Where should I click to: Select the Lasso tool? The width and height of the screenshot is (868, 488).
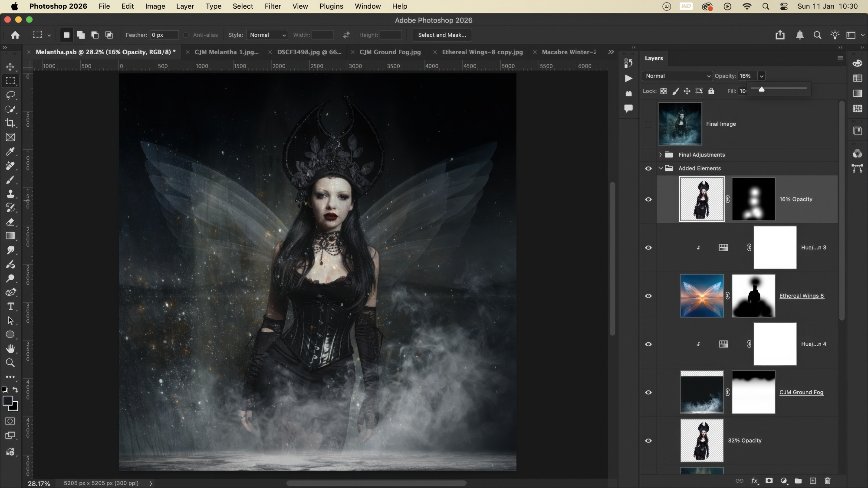(10, 95)
